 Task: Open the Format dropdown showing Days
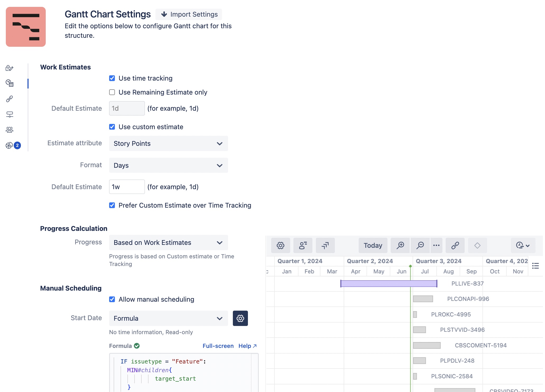pos(168,165)
